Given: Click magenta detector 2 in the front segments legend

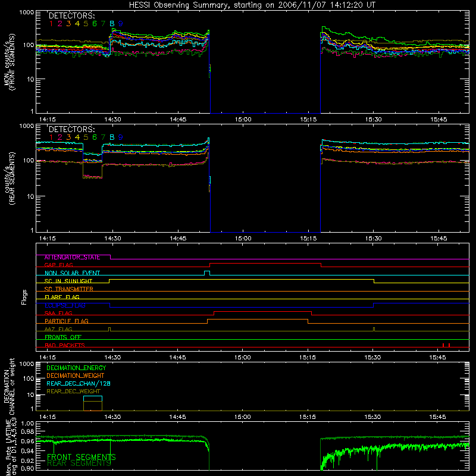Looking at the screenshot, I should click(60, 24).
